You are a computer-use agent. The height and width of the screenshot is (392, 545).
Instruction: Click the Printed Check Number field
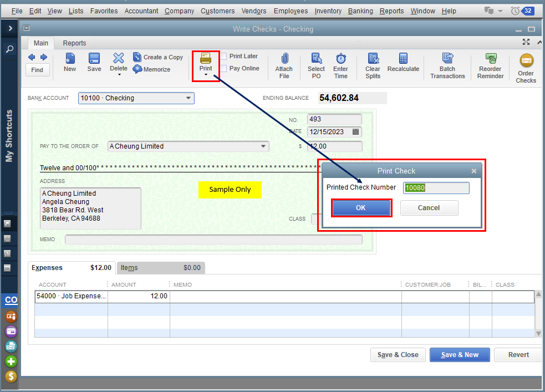click(x=436, y=188)
